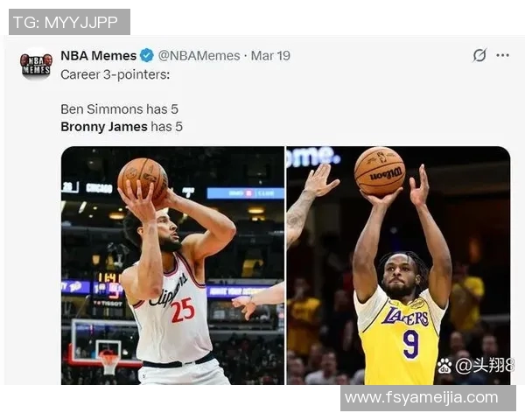525x420 pixels.
Task: Click the Grok slashed-circle icon
Action: (x=479, y=55)
